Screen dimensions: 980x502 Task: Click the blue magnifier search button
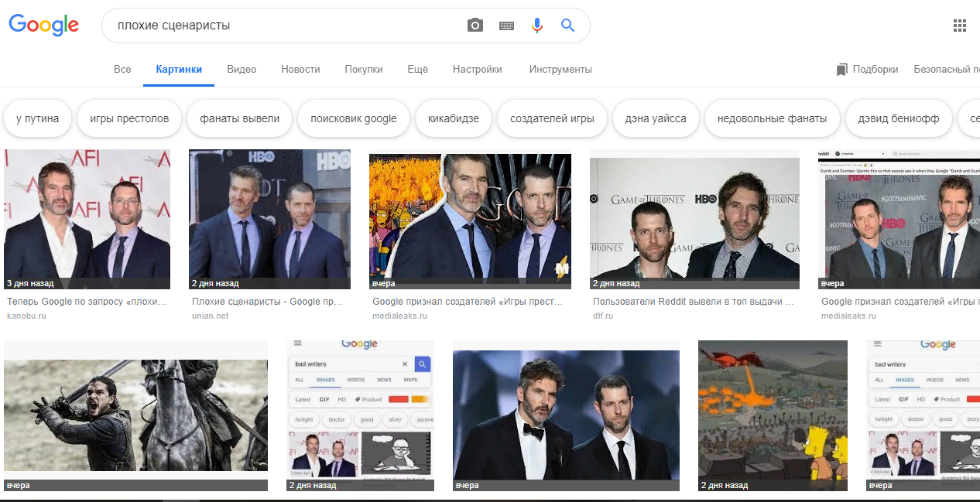coord(567,26)
